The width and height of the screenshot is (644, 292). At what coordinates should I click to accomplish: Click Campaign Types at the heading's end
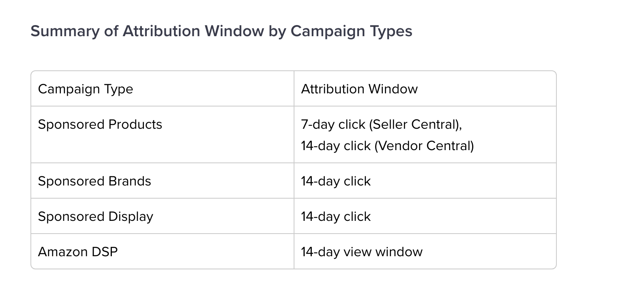point(352,31)
